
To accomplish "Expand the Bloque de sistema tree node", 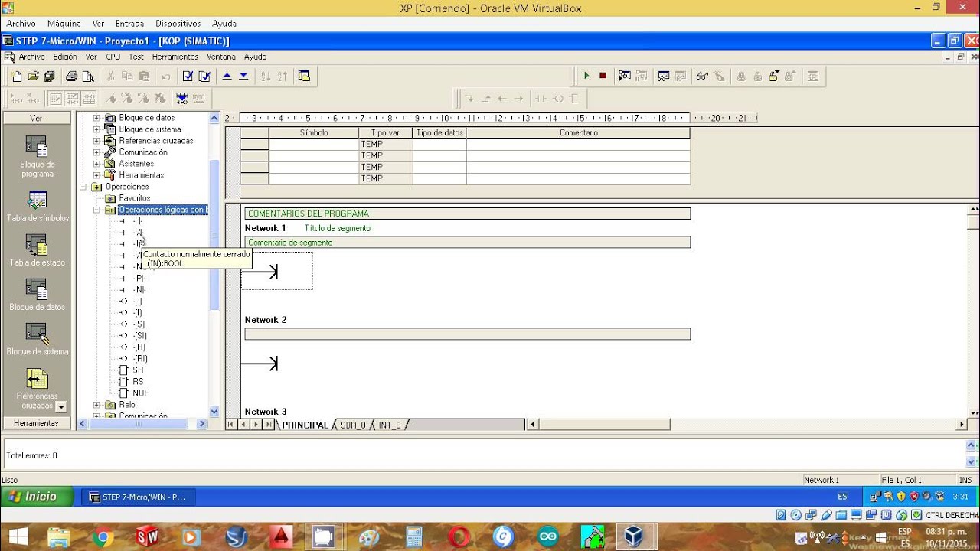I will tap(96, 129).
